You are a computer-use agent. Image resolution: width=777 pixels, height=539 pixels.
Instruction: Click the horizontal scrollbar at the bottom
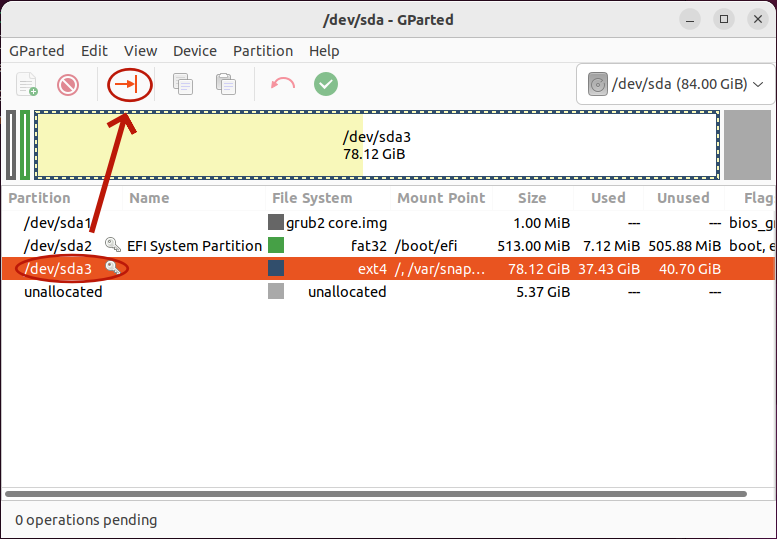(376, 494)
